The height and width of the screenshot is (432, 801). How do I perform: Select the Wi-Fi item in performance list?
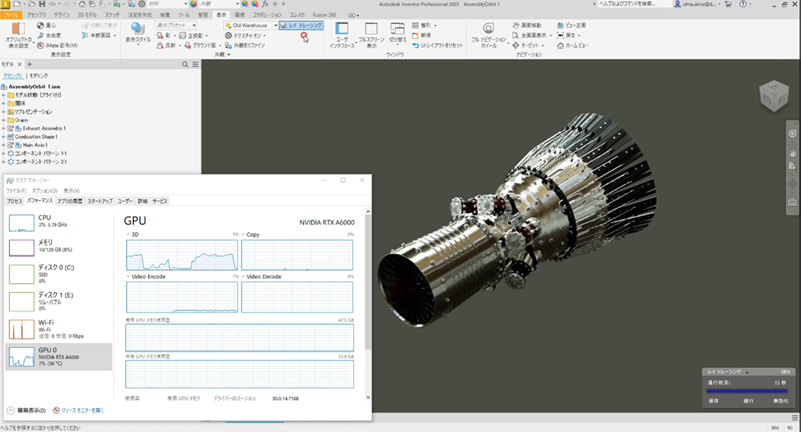(58, 329)
